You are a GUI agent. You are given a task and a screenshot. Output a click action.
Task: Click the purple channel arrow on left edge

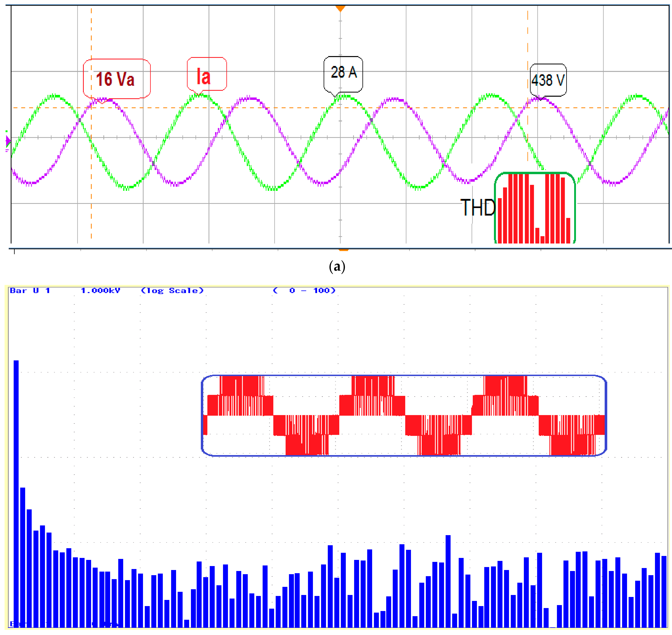(8, 141)
